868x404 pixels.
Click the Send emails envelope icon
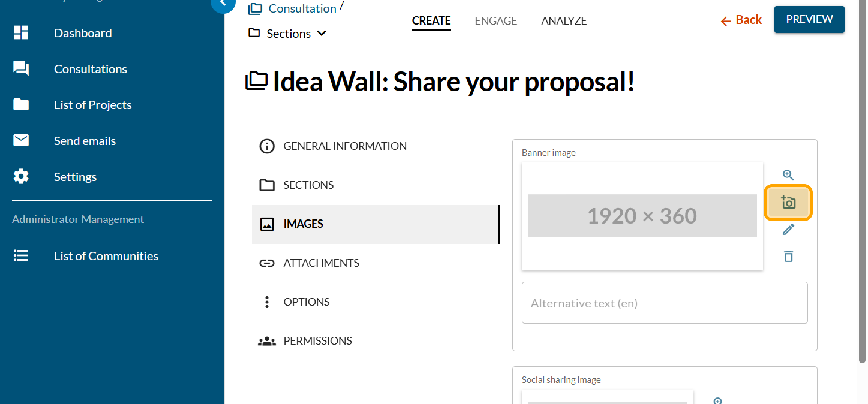21,141
